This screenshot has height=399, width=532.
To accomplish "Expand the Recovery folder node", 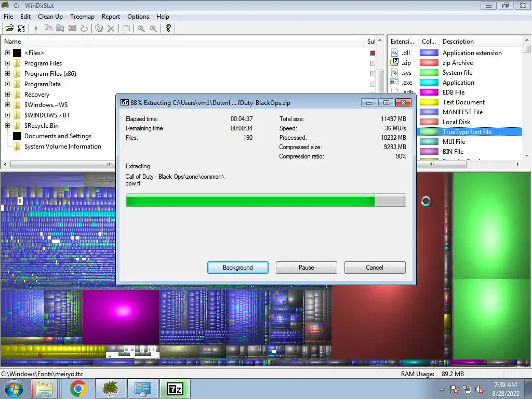I will tap(7, 95).
